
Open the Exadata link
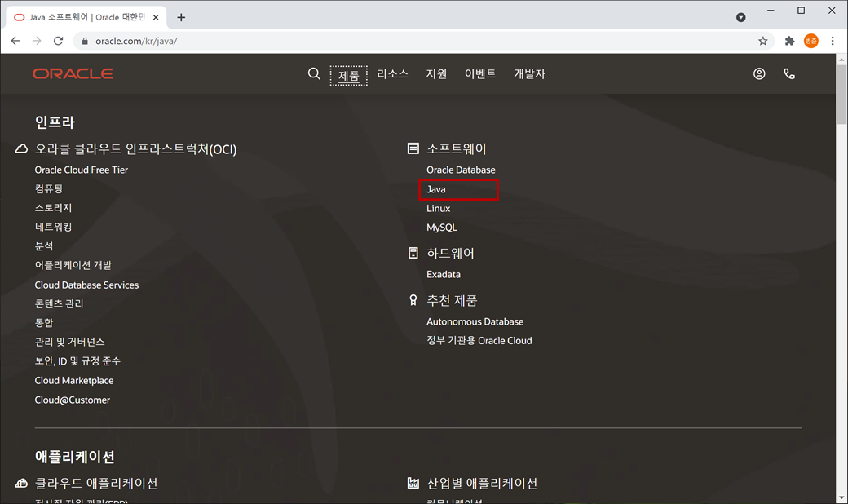click(444, 274)
